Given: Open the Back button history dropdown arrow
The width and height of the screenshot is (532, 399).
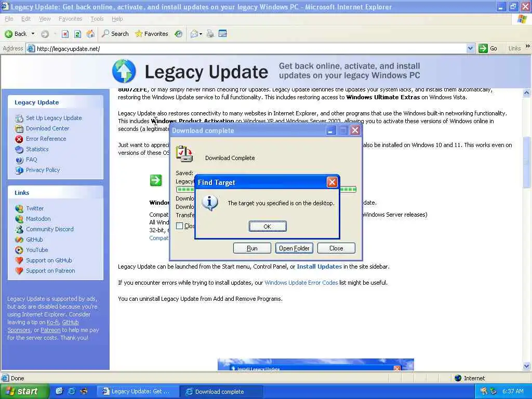Looking at the screenshot, I should [x=33, y=34].
